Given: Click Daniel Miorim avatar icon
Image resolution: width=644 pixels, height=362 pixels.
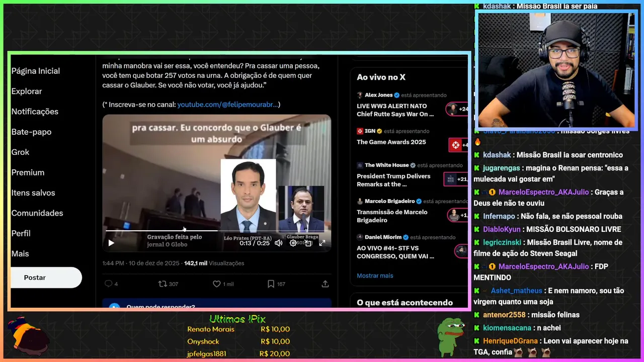Looking at the screenshot, I should [x=360, y=237].
